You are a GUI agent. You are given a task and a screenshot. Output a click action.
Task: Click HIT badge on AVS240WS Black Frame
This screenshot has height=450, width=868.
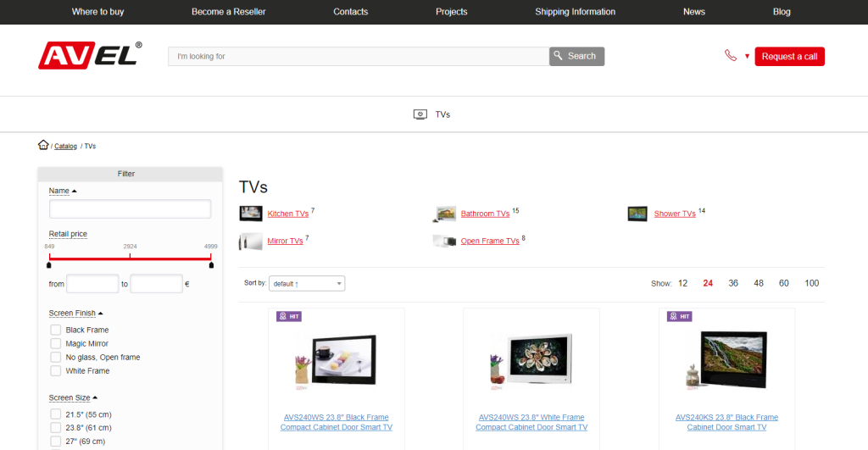click(289, 317)
